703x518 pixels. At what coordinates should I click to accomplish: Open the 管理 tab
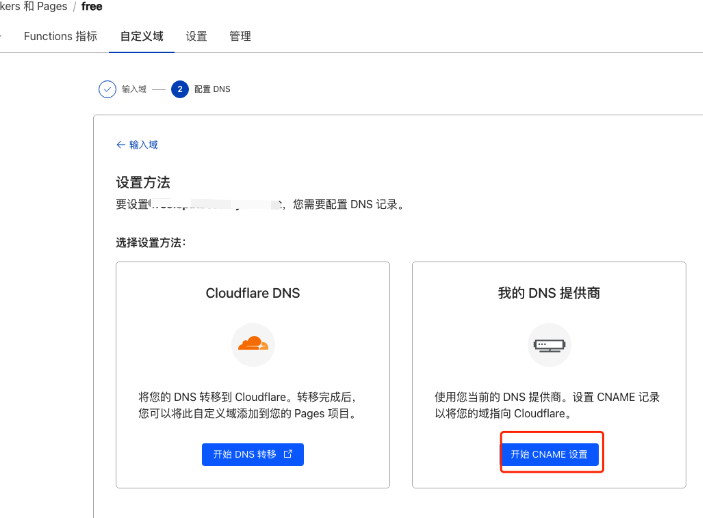coord(240,36)
